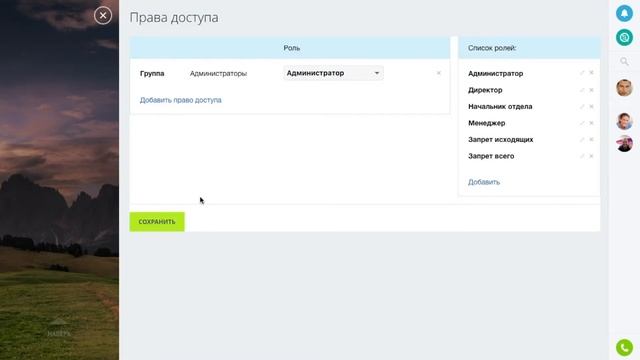The width and height of the screenshot is (640, 360).
Task: Click the Добавить link under roles list
Action: coord(484,182)
